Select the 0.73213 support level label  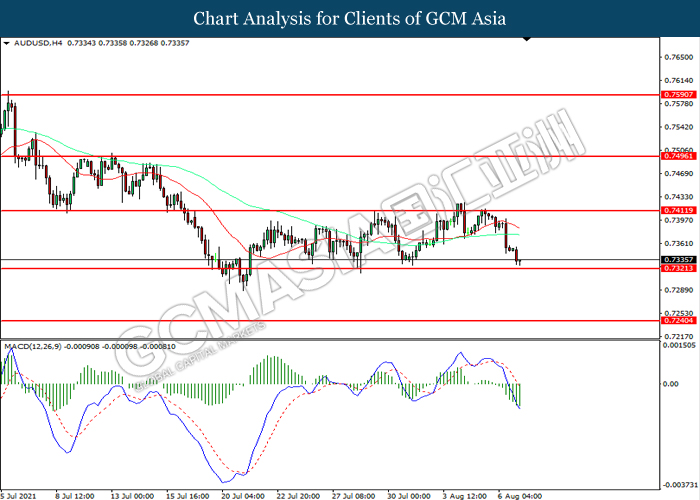coord(679,268)
